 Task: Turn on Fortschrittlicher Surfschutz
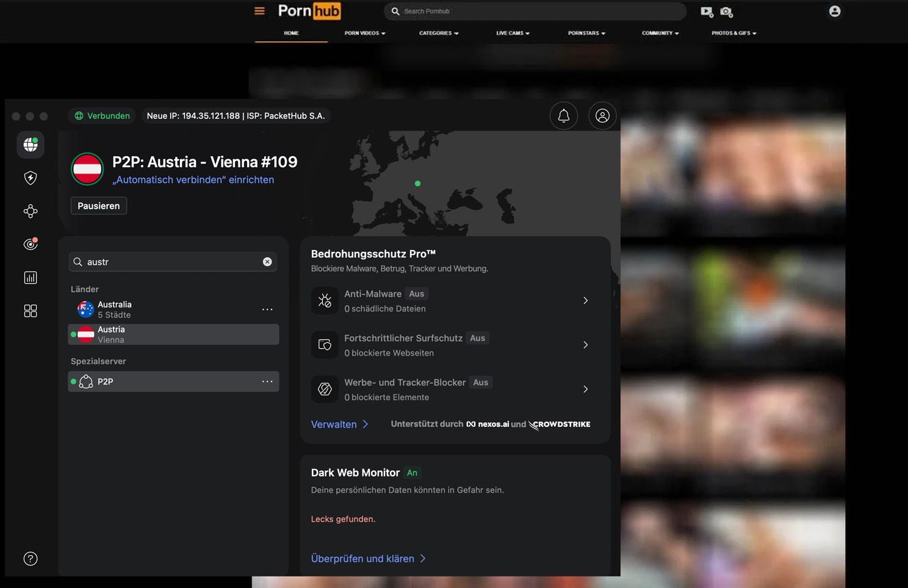pyautogui.click(x=477, y=338)
